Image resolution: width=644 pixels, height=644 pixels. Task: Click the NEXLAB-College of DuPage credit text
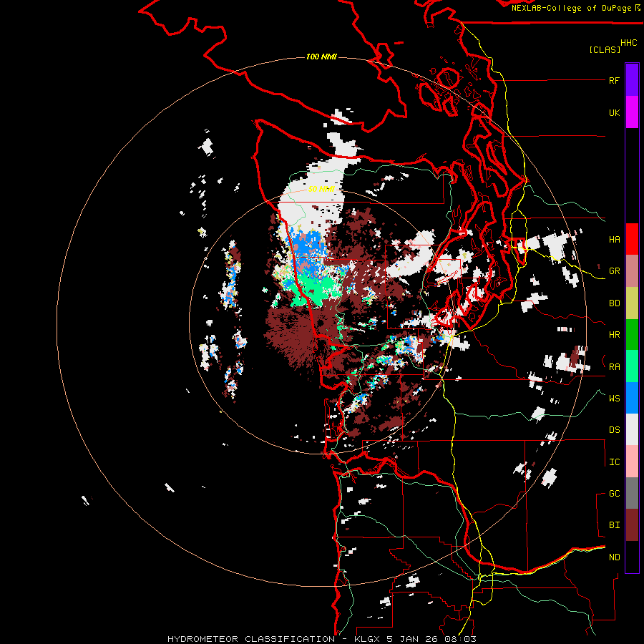(x=571, y=8)
